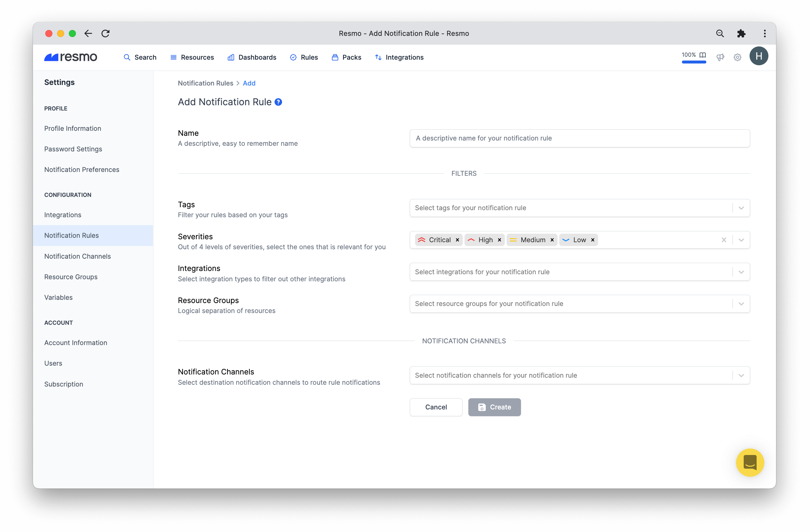Open Integrations in the top navigation
The image size is (809, 532).
point(399,57)
